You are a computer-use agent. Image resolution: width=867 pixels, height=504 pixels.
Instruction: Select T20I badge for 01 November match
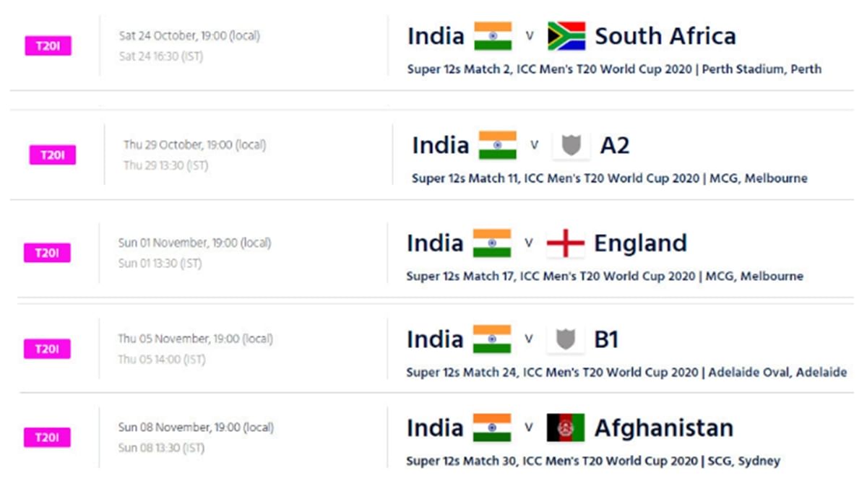[48, 253]
